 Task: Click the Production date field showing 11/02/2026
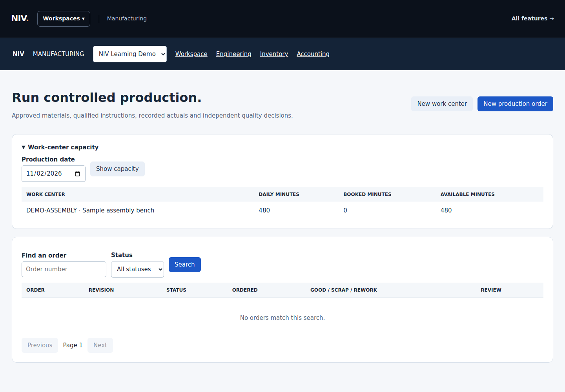point(53,174)
